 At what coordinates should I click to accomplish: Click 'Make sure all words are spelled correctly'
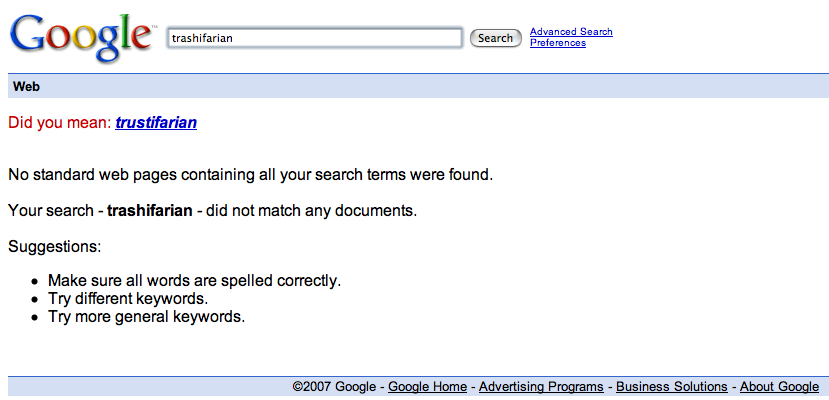[195, 281]
